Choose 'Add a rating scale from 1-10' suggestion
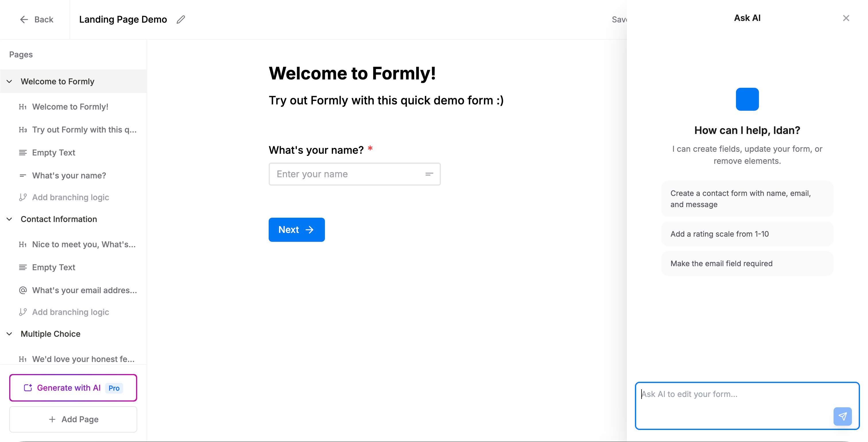Viewport: 868px width, 442px height. (747, 234)
